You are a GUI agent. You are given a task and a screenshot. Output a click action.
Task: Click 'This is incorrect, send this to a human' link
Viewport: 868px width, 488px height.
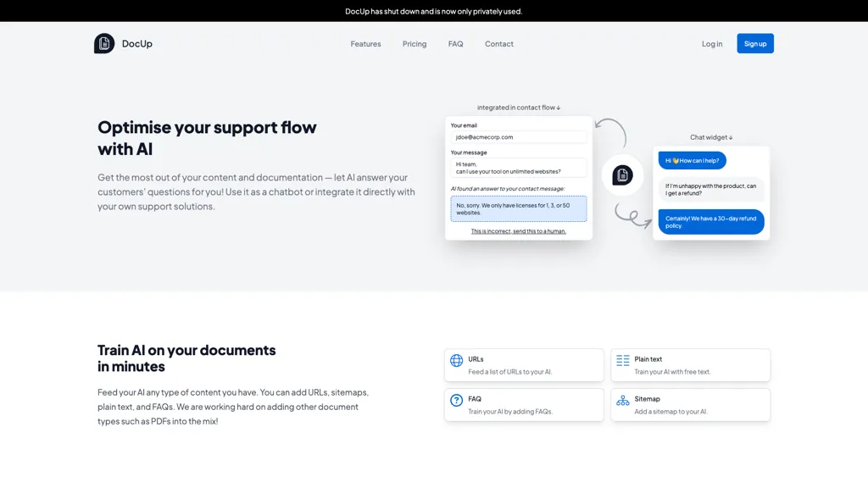(x=518, y=231)
